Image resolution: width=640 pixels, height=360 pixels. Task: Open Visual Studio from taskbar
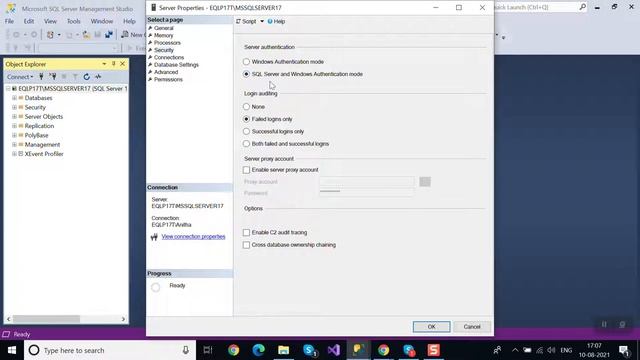pyautogui.click(x=333, y=350)
